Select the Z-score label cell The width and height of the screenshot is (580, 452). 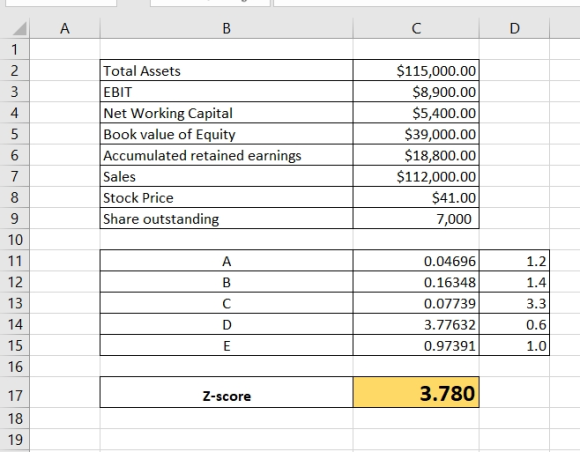coord(226,392)
